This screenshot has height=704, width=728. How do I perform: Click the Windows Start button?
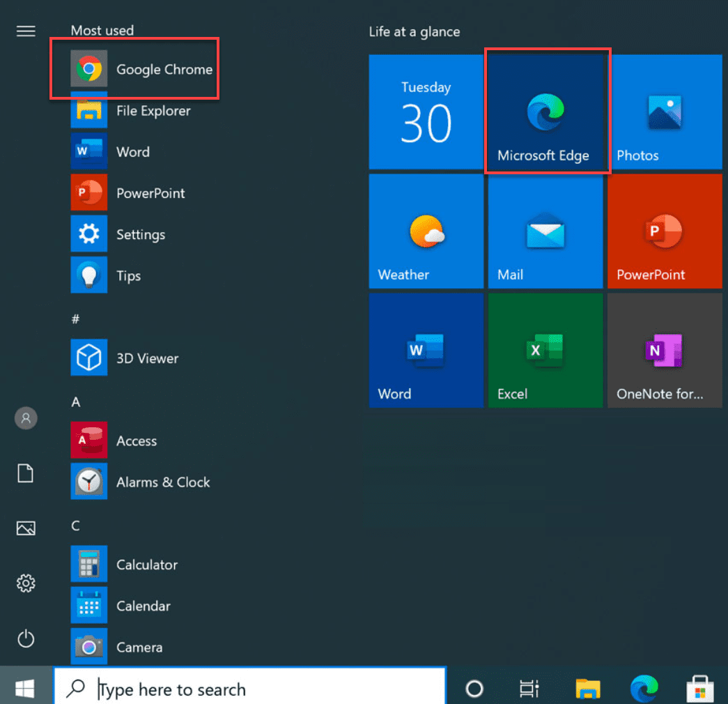pos(26,689)
